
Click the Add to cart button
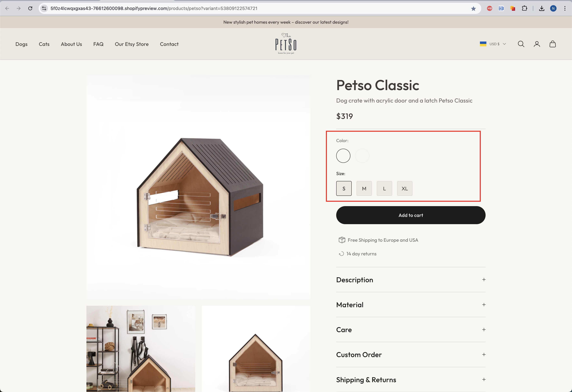(x=411, y=215)
